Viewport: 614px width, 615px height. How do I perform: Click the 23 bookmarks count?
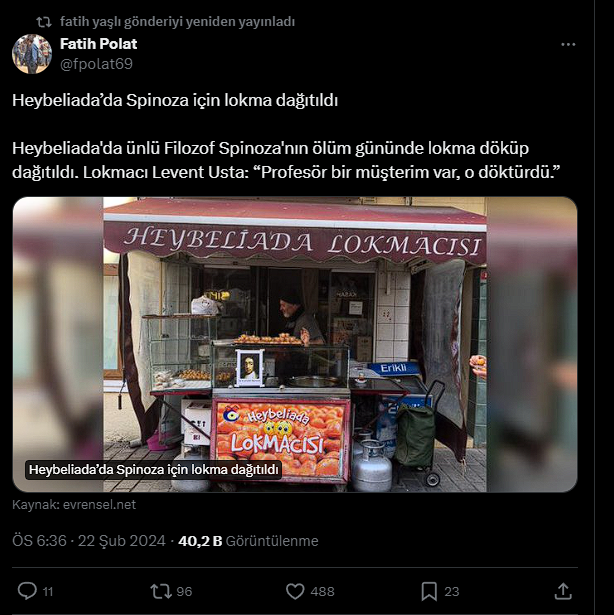(x=452, y=591)
